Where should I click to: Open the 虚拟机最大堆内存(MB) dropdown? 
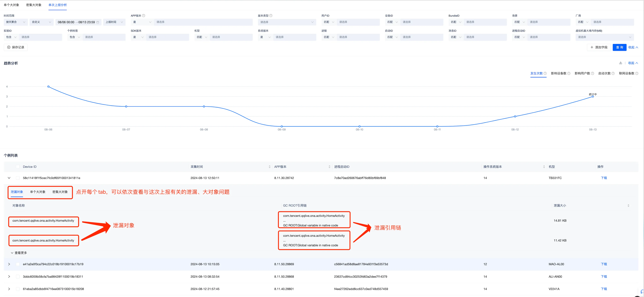605,37
